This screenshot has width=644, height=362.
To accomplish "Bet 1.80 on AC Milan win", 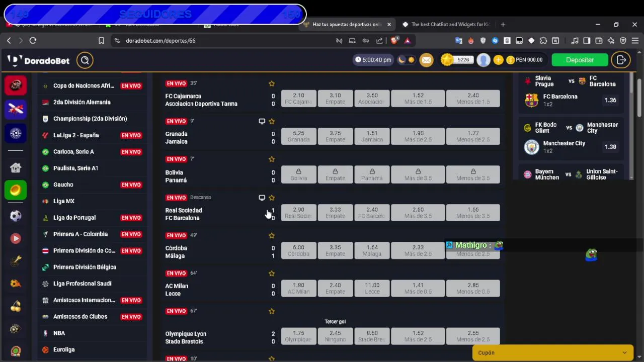I will tap(298, 288).
